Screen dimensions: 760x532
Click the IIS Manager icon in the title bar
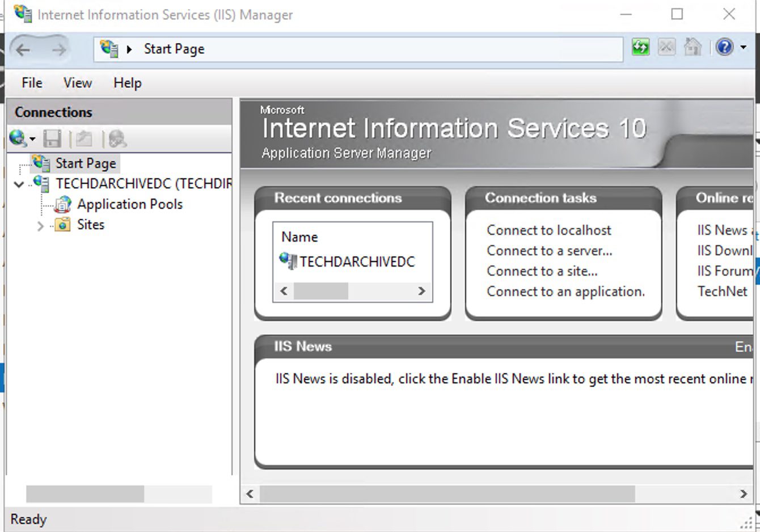click(x=23, y=14)
